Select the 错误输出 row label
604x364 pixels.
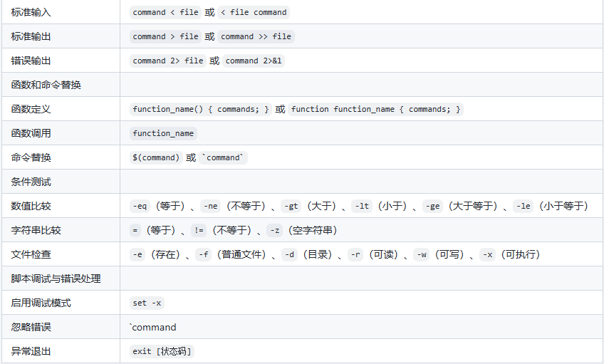[x=31, y=61]
